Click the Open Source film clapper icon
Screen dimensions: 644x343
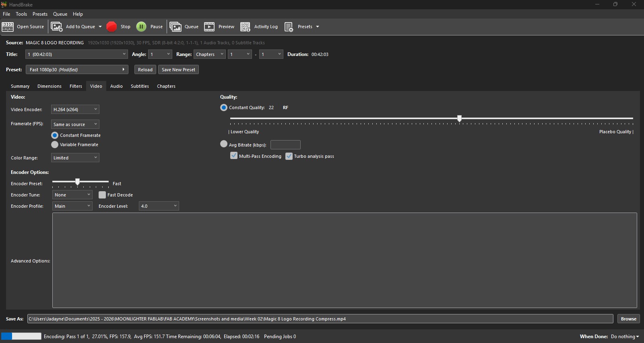(x=8, y=27)
